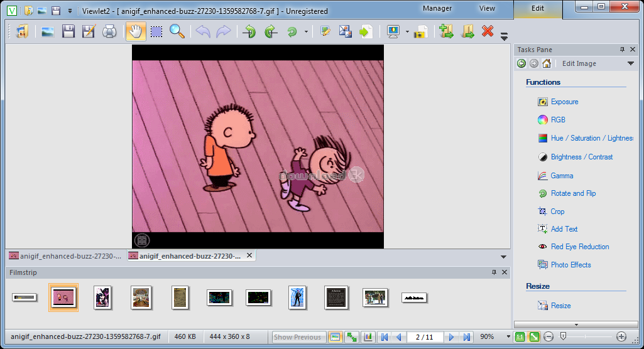Click the Save As icon with pencil
The image size is (644, 349).
click(89, 31)
